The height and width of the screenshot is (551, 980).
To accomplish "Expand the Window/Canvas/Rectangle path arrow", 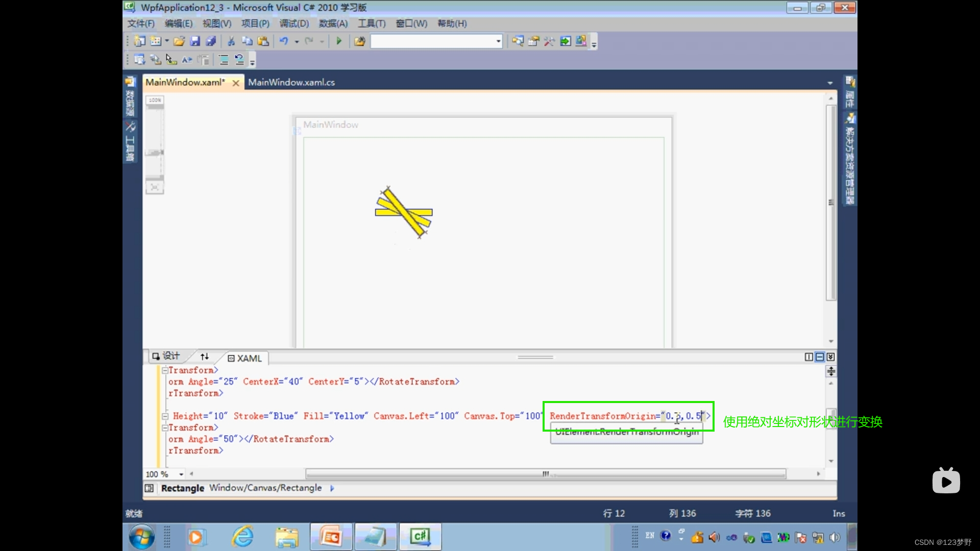I will 332,488.
